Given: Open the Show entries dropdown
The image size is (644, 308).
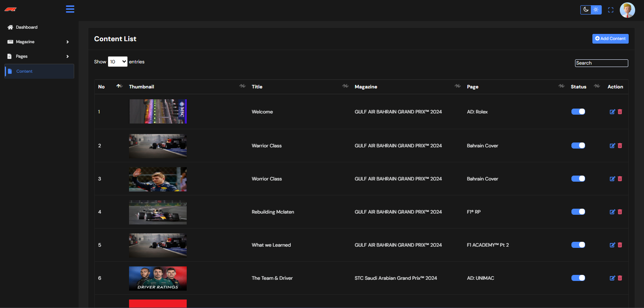Looking at the screenshot, I should pyautogui.click(x=118, y=62).
